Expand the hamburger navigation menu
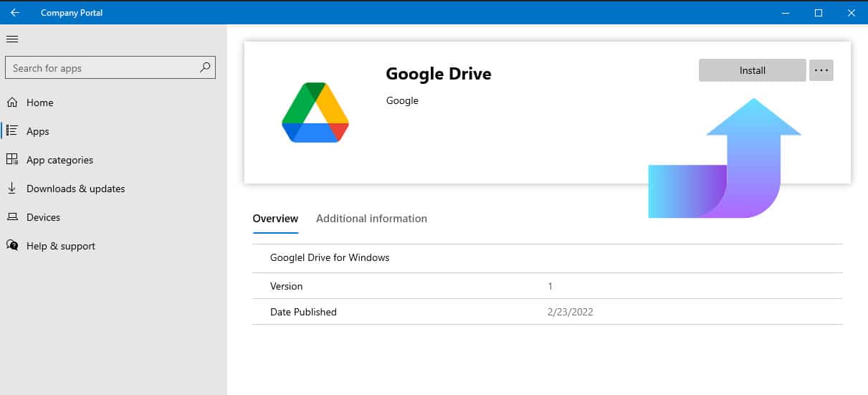Screen dimensions: 868x395 coord(12,39)
